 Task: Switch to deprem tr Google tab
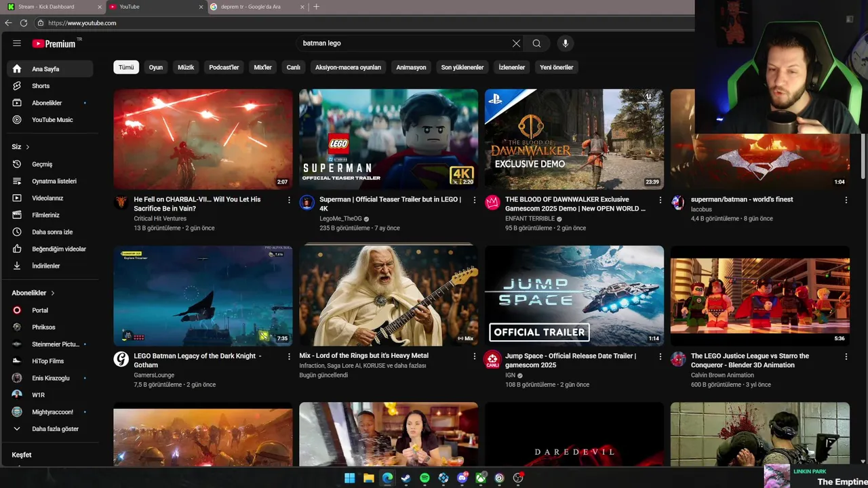click(x=257, y=7)
